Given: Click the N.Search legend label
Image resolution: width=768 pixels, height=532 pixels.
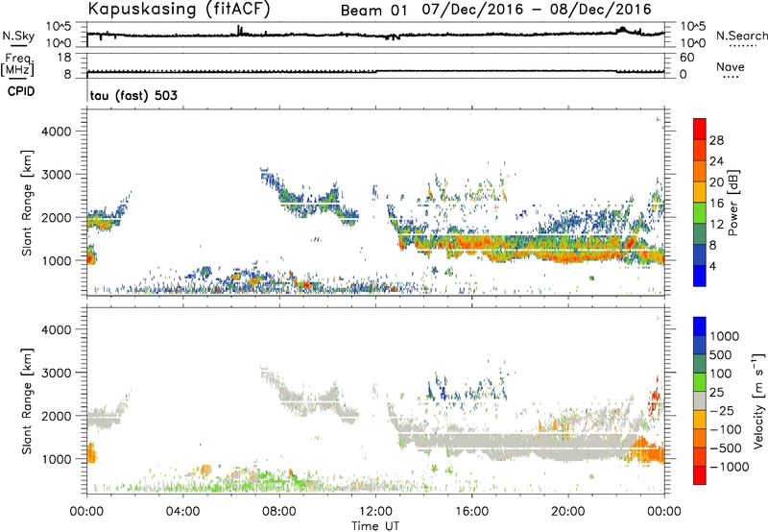Looking at the screenshot, I should tap(741, 36).
